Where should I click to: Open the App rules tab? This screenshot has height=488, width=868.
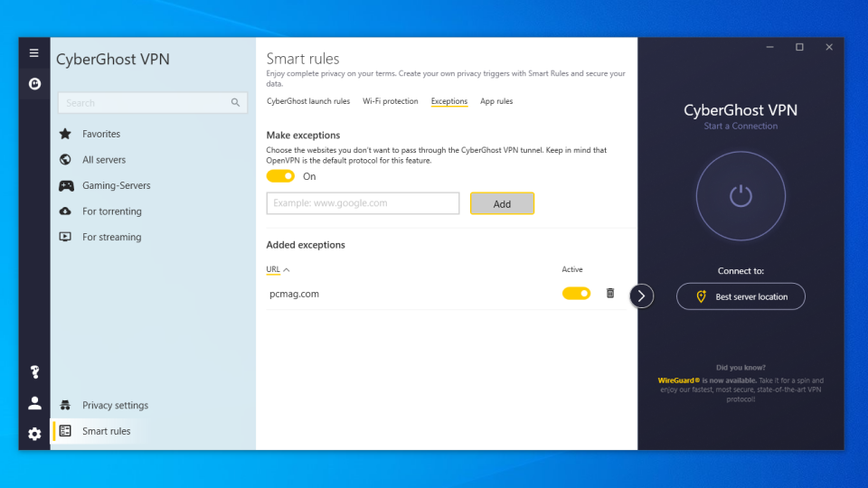point(496,101)
